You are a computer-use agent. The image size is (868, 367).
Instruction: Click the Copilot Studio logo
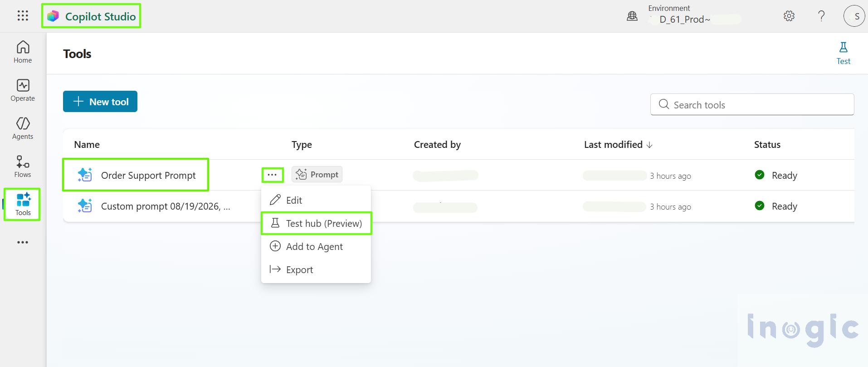pos(53,16)
